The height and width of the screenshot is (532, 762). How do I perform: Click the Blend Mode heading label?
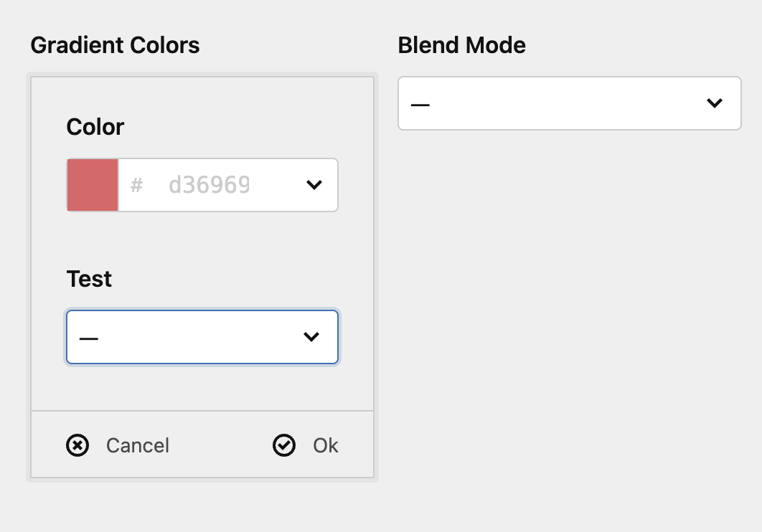point(461,45)
